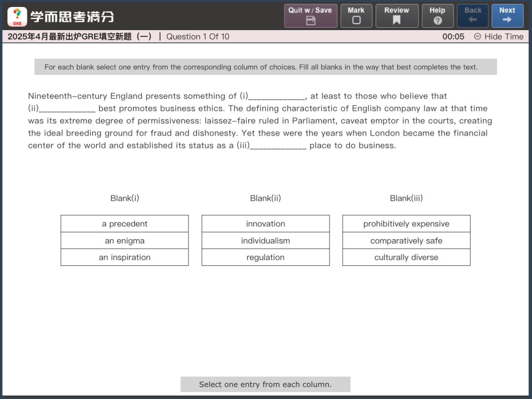The image size is (532, 399).
Task: Choose "individualism" for Blank (ii)
Action: coord(266,240)
